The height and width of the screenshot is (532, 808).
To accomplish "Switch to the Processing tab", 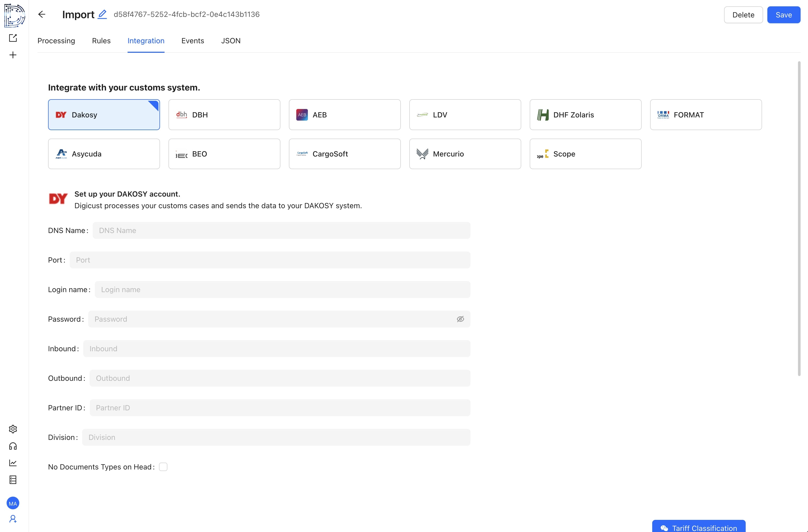I will coord(56,41).
